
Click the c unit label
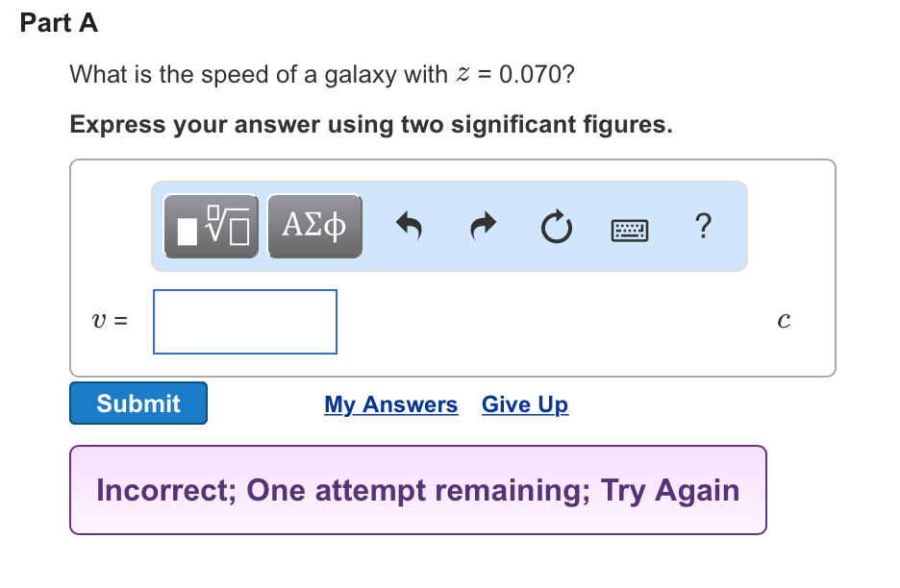pyautogui.click(x=784, y=321)
